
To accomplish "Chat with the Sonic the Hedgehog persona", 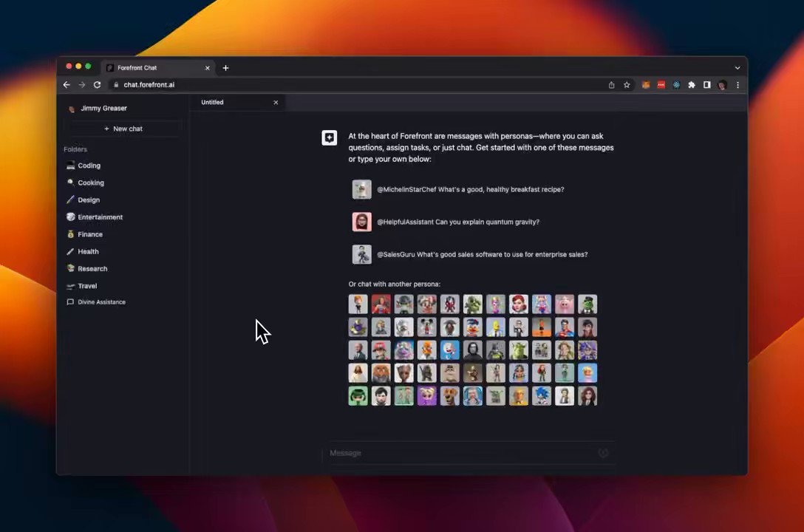I will pyautogui.click(x=542, y=395).
